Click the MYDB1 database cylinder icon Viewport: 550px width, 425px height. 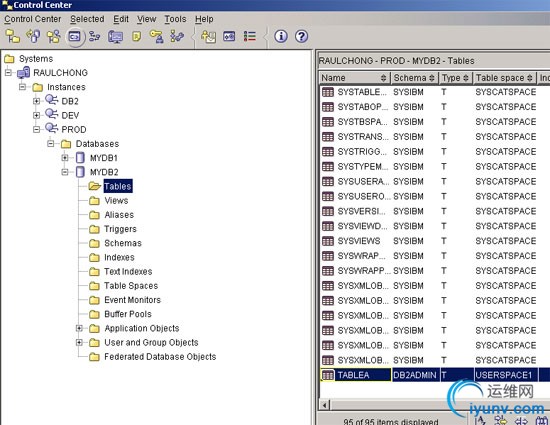click(x=80, y=158)
